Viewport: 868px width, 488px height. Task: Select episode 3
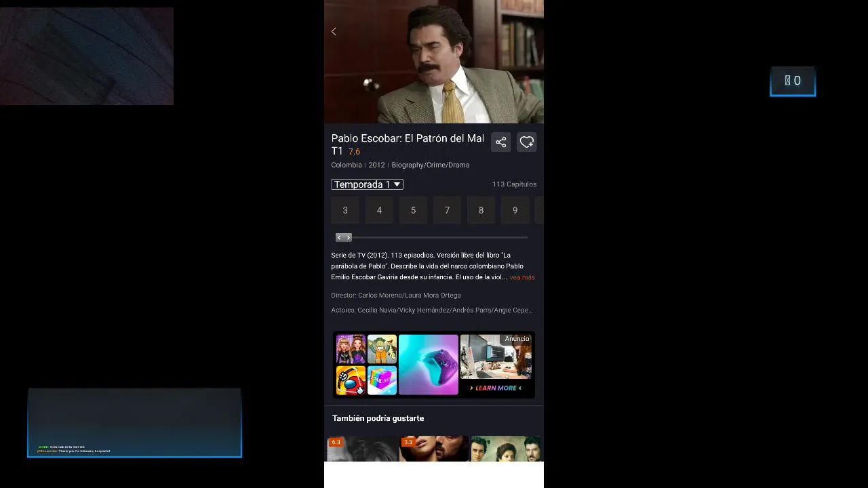[345, 210]
